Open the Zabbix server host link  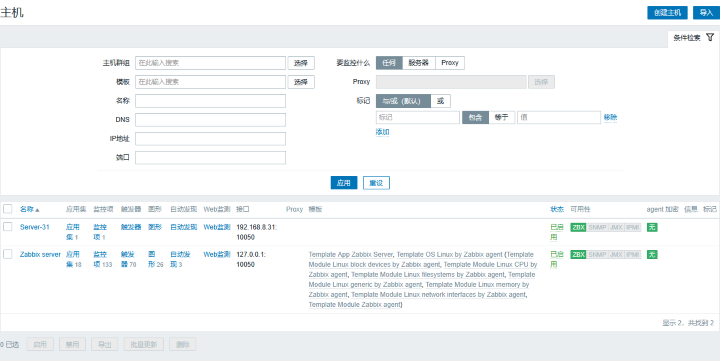click(x=40, y=254)
